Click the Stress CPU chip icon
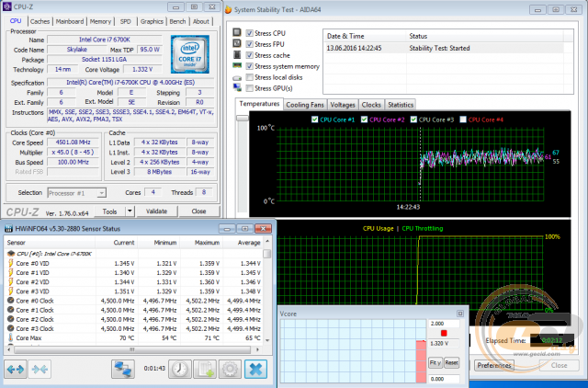 click(237, 33)
